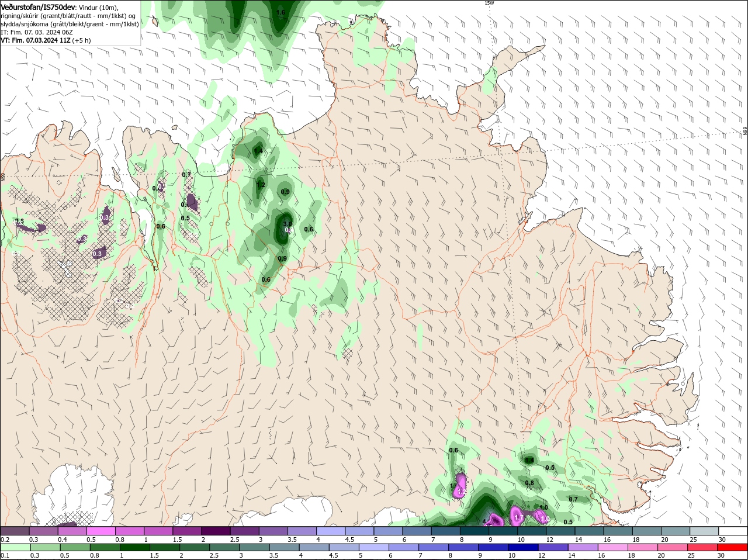This screenshot has width=748, height=560.
Task: Click the 1.2 precipitation value label
Action: [261, 185]
